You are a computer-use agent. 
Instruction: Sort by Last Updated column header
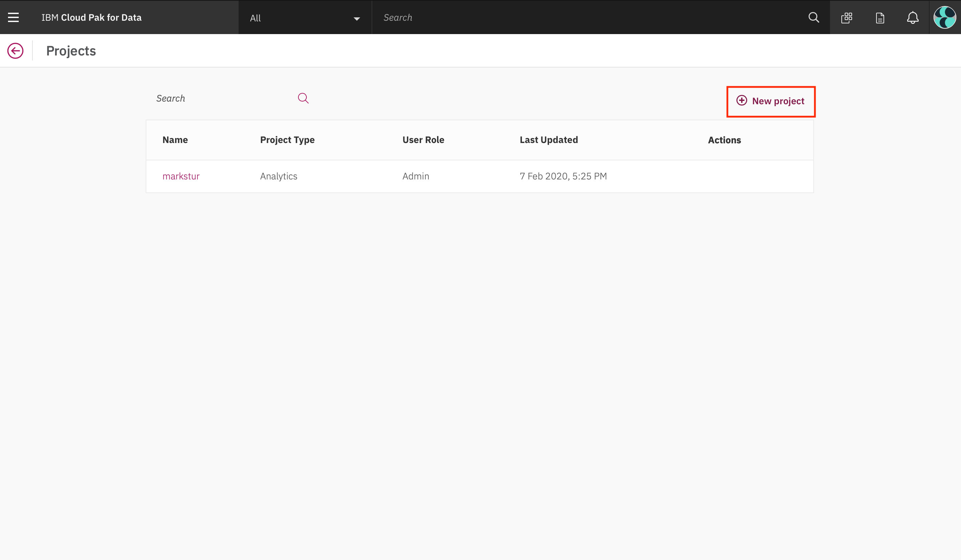pos(548,140)
